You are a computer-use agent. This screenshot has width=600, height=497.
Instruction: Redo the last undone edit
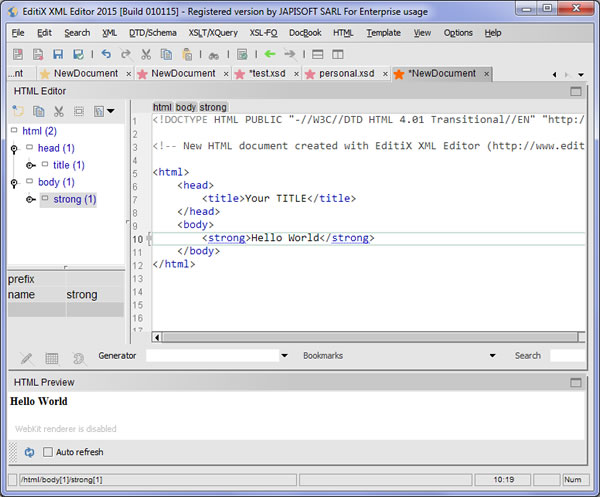click(x=126, y=54)
